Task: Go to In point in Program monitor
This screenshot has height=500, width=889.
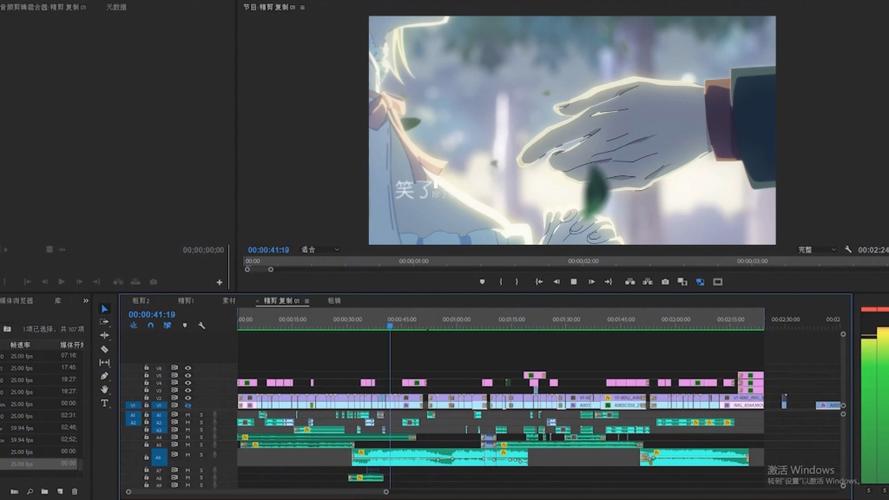Action: [539, 282]
